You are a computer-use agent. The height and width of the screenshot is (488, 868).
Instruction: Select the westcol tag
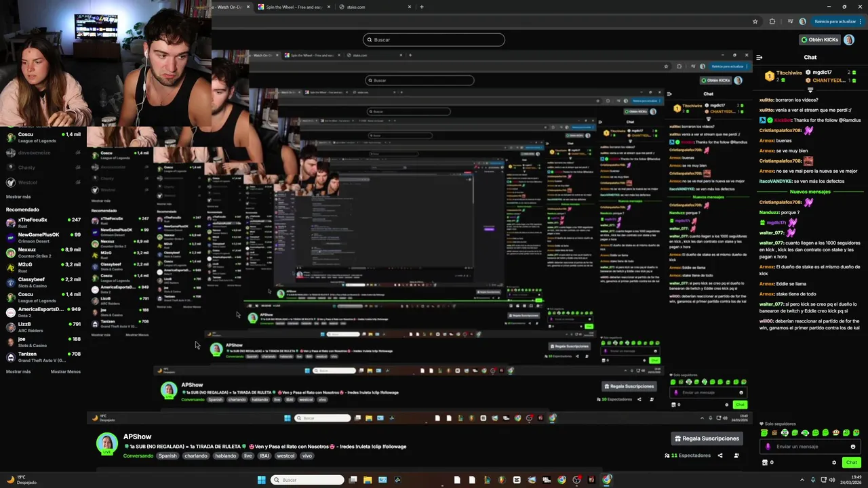286,456
